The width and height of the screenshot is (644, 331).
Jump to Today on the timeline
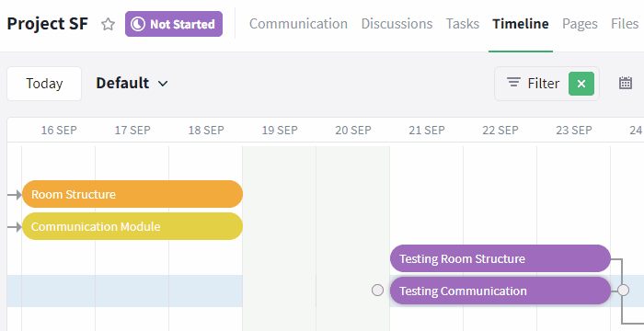44,84
